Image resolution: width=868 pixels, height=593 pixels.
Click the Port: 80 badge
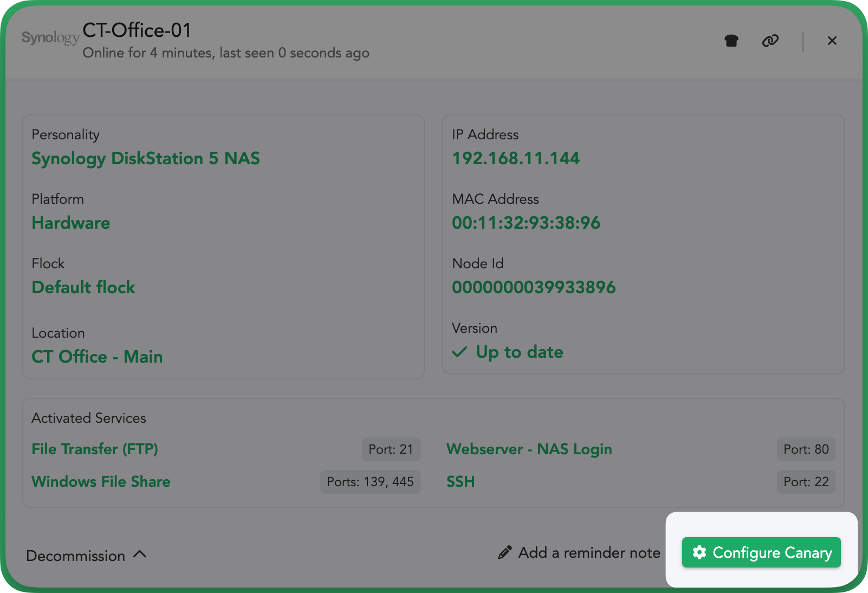(806, 449)
